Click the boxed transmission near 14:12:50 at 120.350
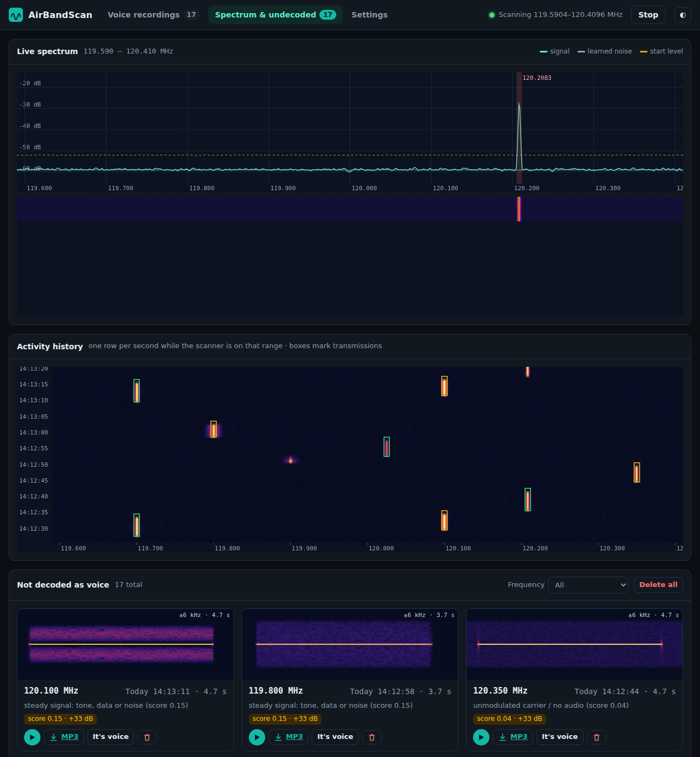700x757 pixels. 637,472
